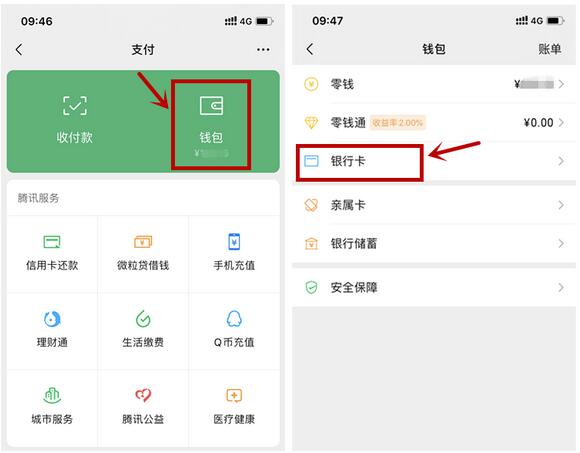Tap the 银行卡 card icon
Image resolution: width=580 pixels, height=453 pixels.
[x=311, y=161]
